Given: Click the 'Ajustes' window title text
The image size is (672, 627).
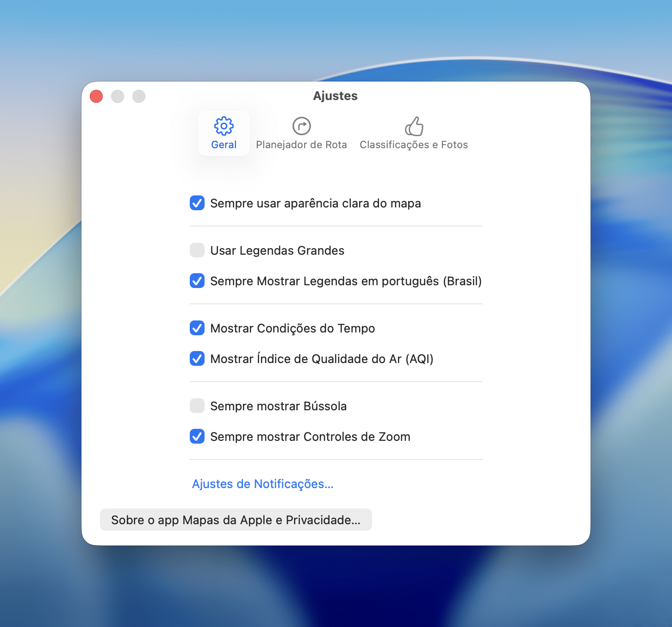Looking at the screenshot, I should point(335,96).
